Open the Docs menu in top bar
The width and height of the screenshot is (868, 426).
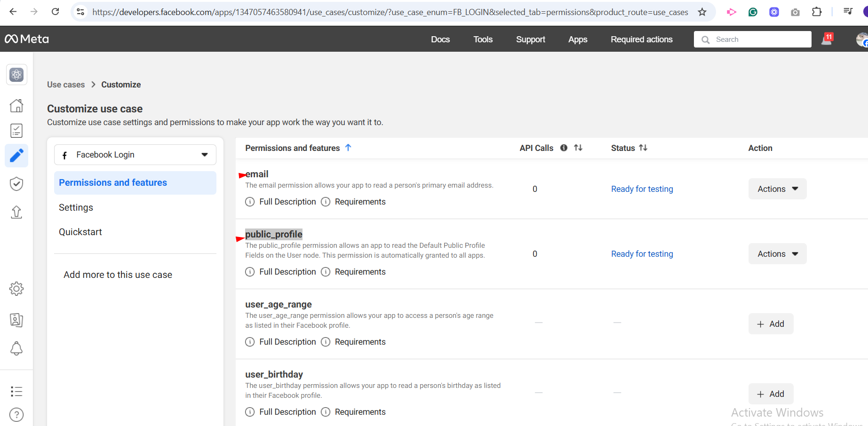click(x=440, y=39)
